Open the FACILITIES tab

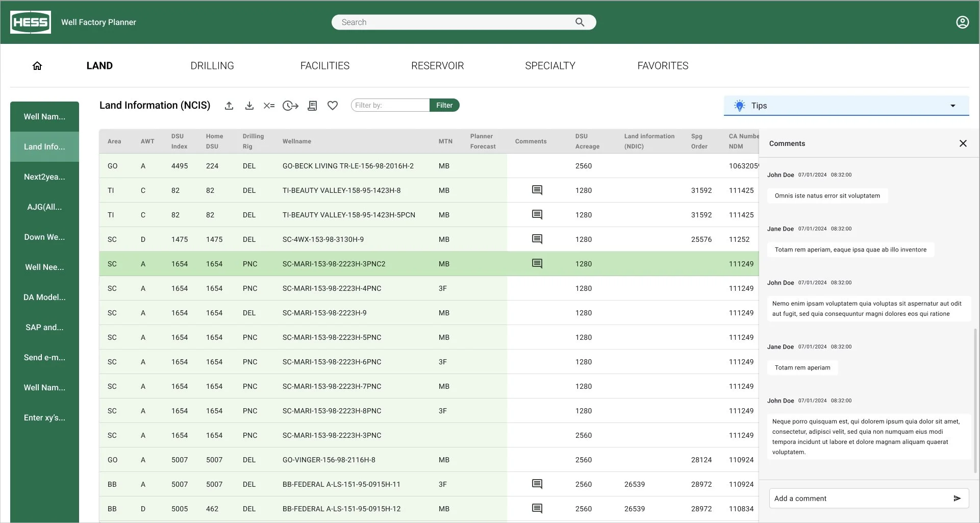[325, 66]
